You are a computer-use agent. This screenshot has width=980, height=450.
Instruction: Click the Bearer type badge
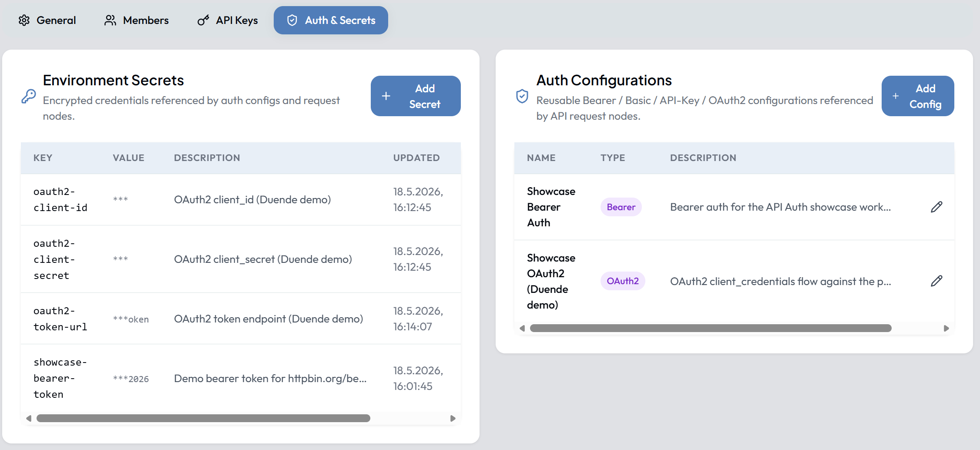pyautogui.click(x=621, y=207)
